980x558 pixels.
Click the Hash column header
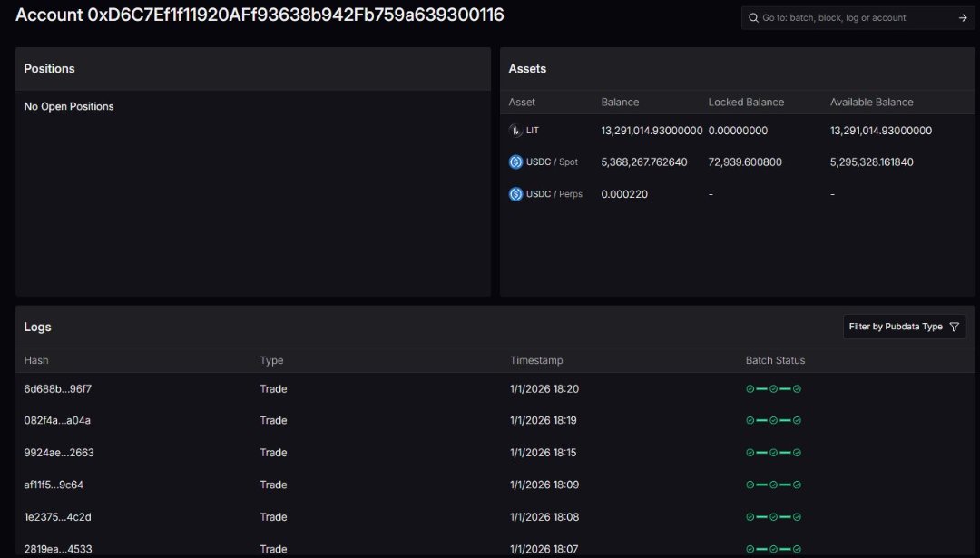(x=36, y=360)
